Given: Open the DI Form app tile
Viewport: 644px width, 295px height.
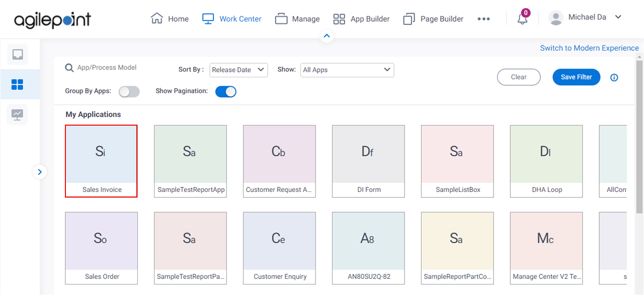Looking at the screenshot, I should (369, 161).
